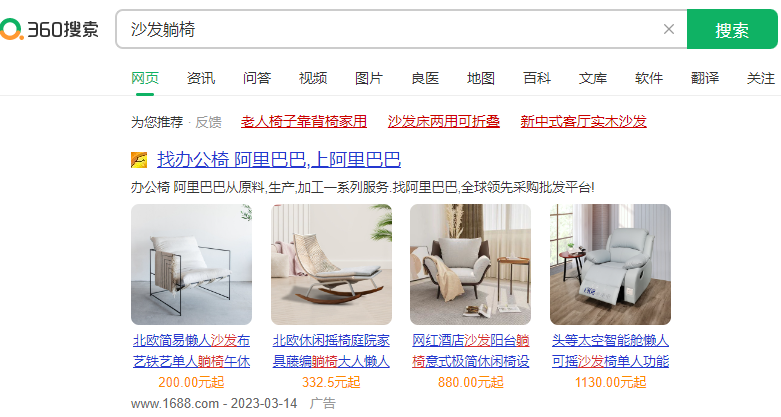Switch to the 资讯 tab
The width and height of the screenshot is (781, 417).
pos(201,78)
